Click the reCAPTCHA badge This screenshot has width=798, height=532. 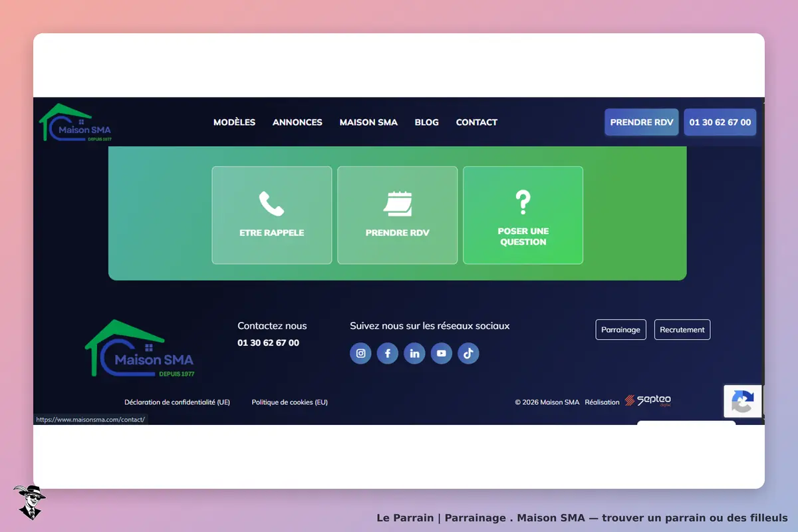coord(742,401)
